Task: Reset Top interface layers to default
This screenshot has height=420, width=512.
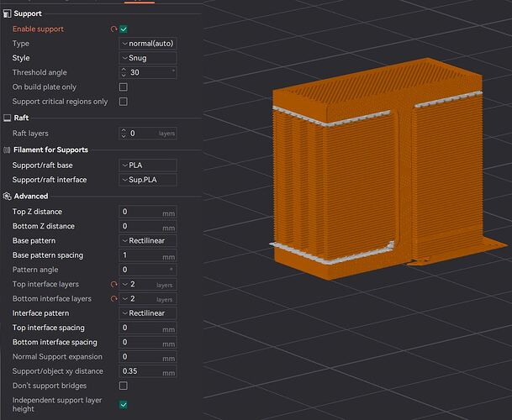Action: tap(113, 284)
